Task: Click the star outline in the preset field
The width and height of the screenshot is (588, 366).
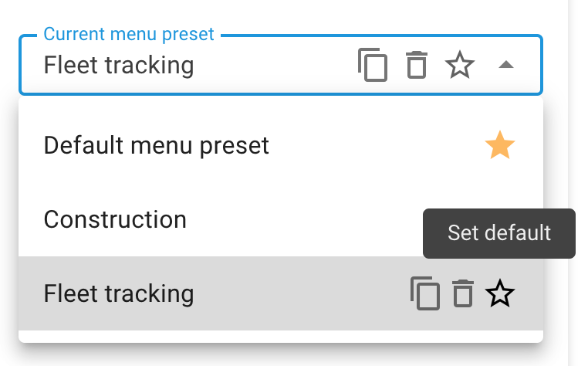Action: coord(460,65)
